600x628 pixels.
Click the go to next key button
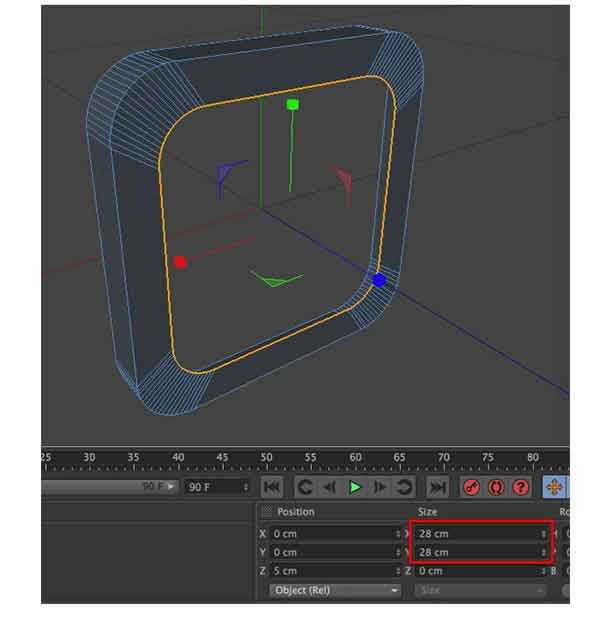[x=404, y=487]
